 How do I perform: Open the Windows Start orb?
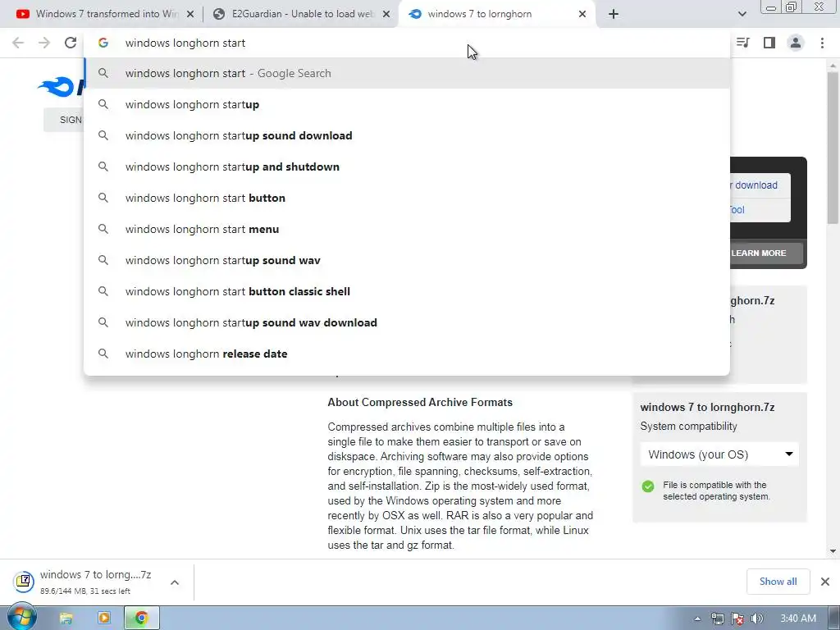(x=21, y=617)
